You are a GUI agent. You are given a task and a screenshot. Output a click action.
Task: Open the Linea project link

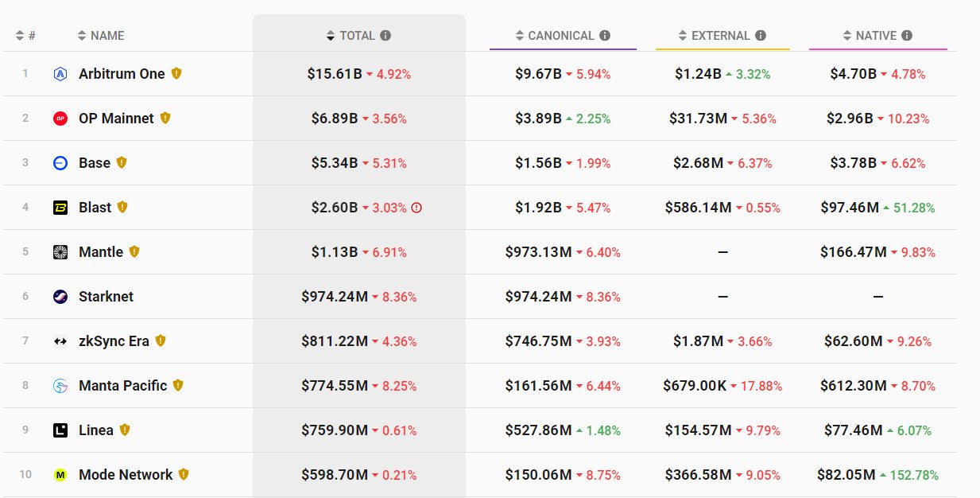point(96,430)
